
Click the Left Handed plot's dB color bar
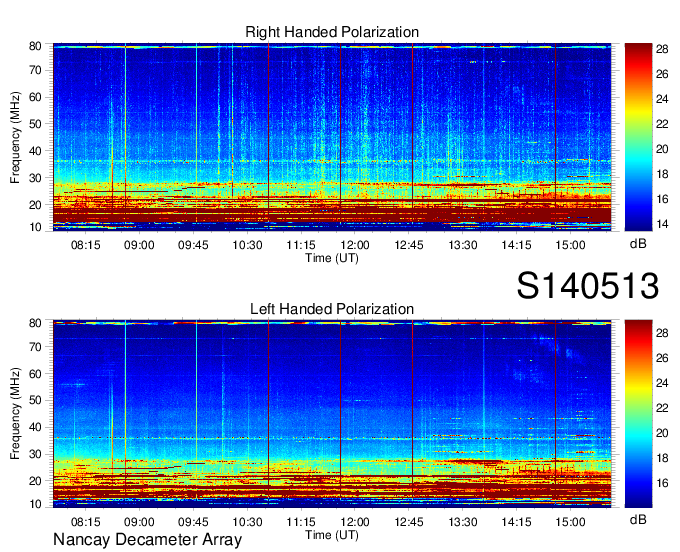click(x=638, y=414)
